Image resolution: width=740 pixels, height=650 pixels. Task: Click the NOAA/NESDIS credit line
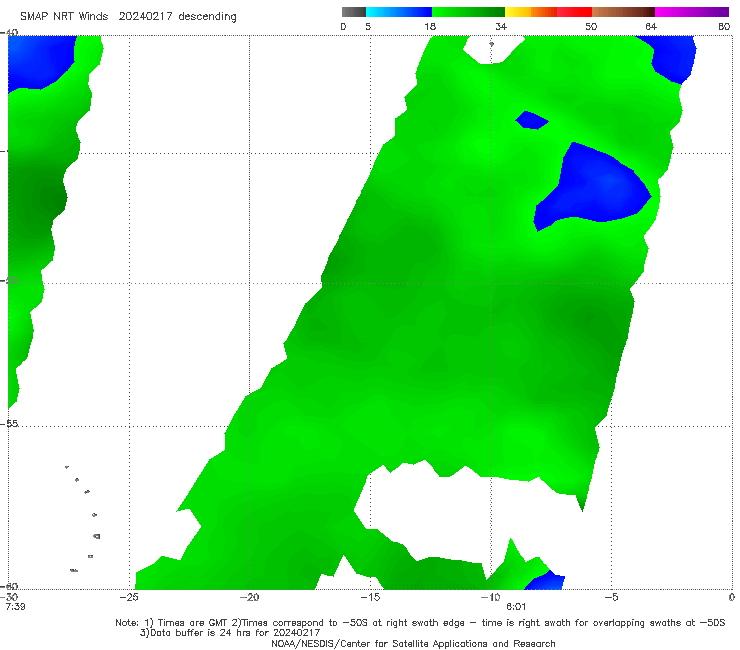[x=413, y=643]
